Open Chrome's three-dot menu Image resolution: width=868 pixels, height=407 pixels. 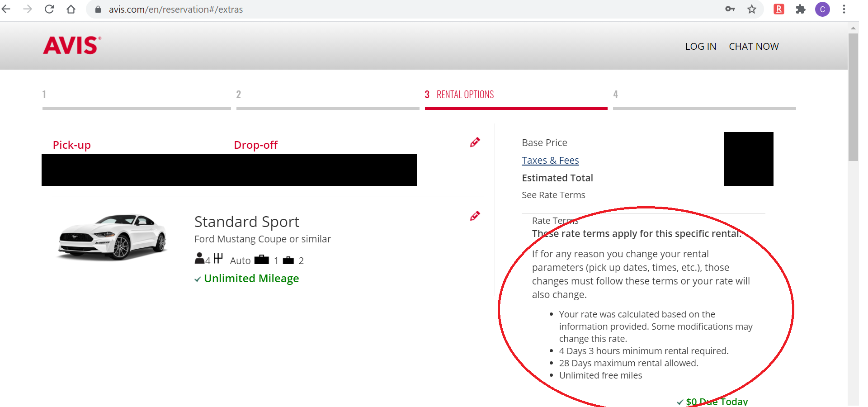844,9
